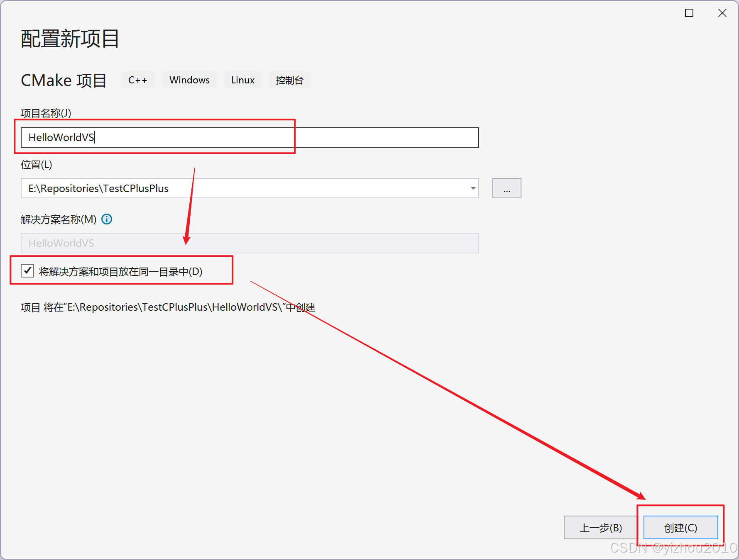This screenshot has width=739, height=560.
Task: Go back with the 上一步(B) button
Action: [x=600, y=528]
